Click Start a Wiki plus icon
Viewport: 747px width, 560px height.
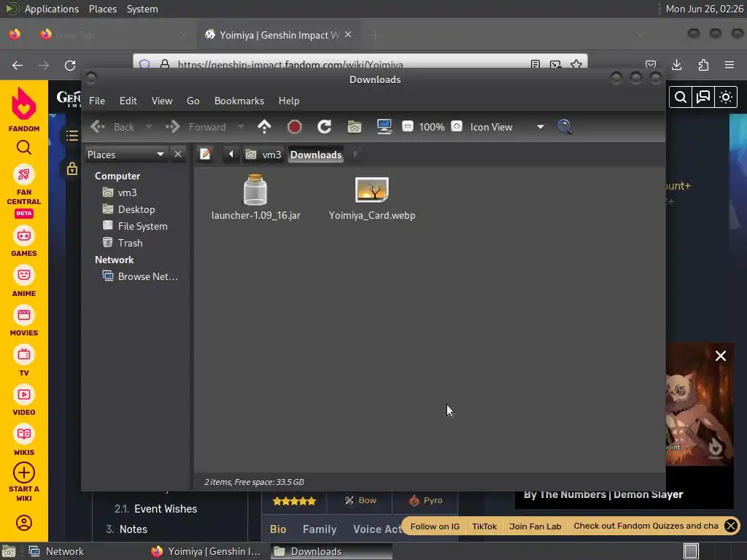24,472
